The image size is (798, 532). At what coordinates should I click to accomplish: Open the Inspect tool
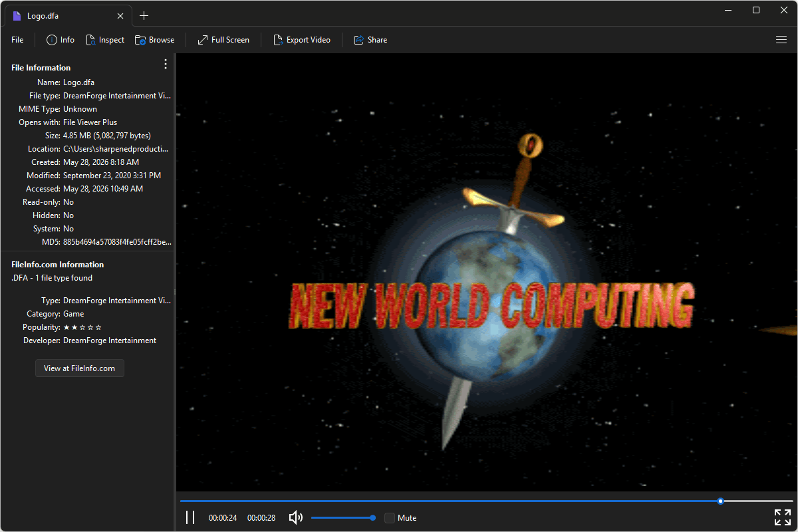tap(105, 40)
